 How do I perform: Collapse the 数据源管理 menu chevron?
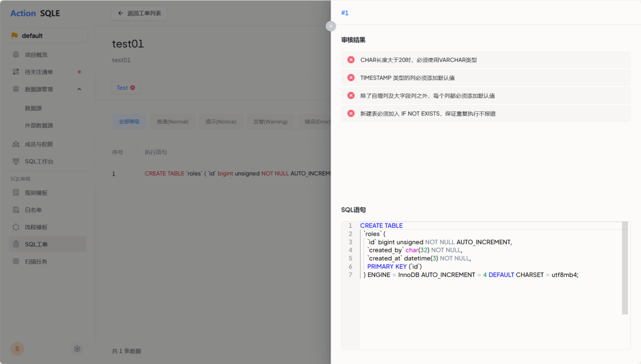[x=80, y=89]
